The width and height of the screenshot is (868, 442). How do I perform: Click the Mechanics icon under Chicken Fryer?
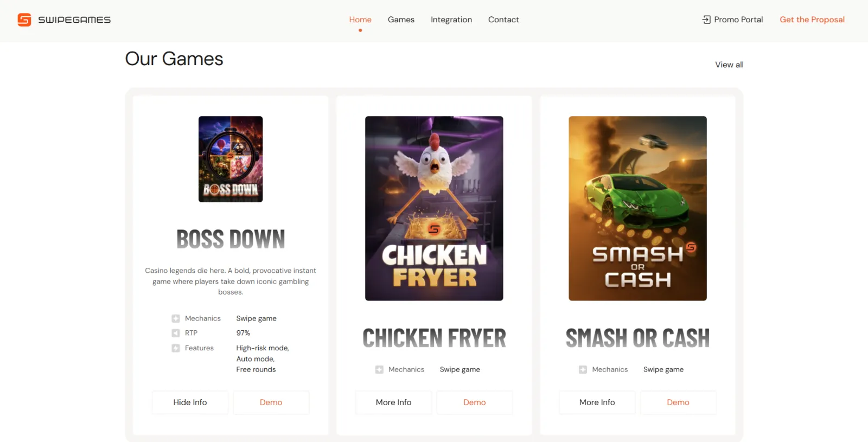pos(379,369)
